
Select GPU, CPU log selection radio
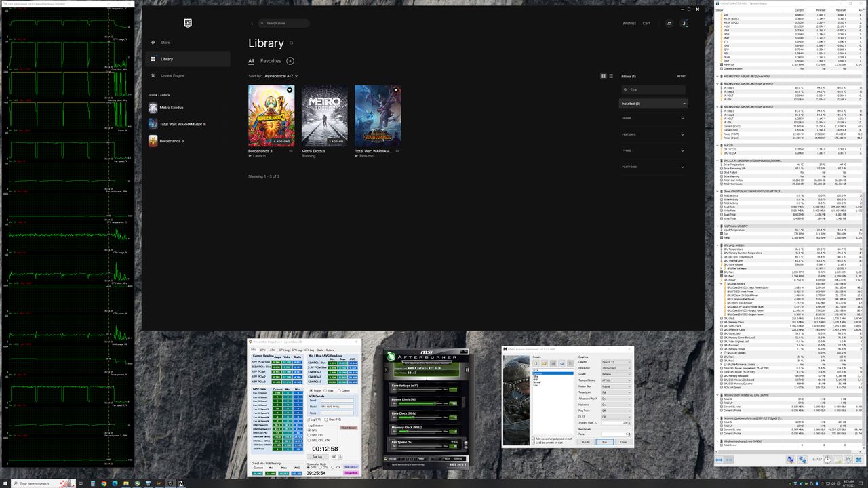pyautogui.click(x=315, y=435)
